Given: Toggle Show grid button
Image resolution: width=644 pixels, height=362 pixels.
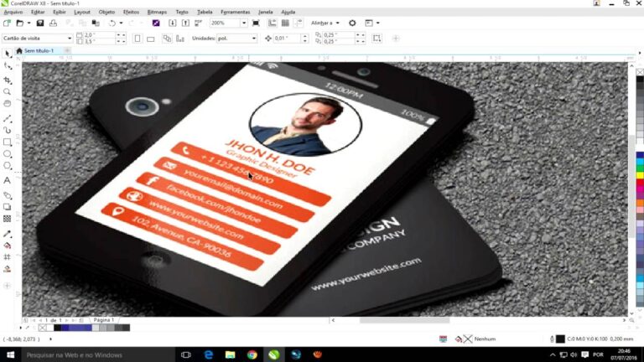Looking at the screenshot, I should pyautogui.click(x=285, y=23).
